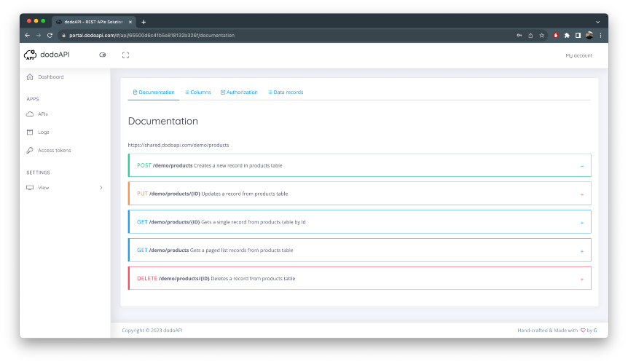The height and width of the screenshot is (364, 628).
Task: Toggle the sidebar collapse icon
Action: [103, 55]
